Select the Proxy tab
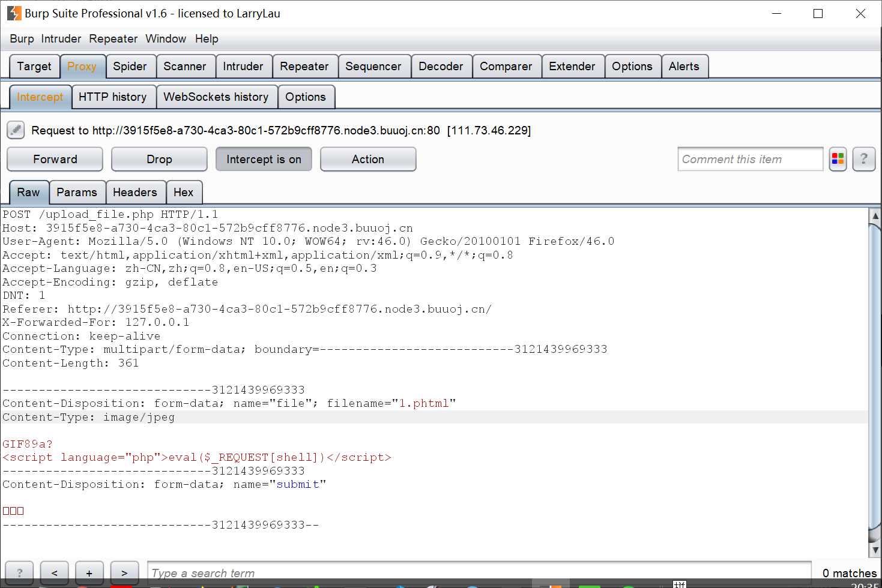The height and width of the screenshot is (588, 882). point(82,66)
